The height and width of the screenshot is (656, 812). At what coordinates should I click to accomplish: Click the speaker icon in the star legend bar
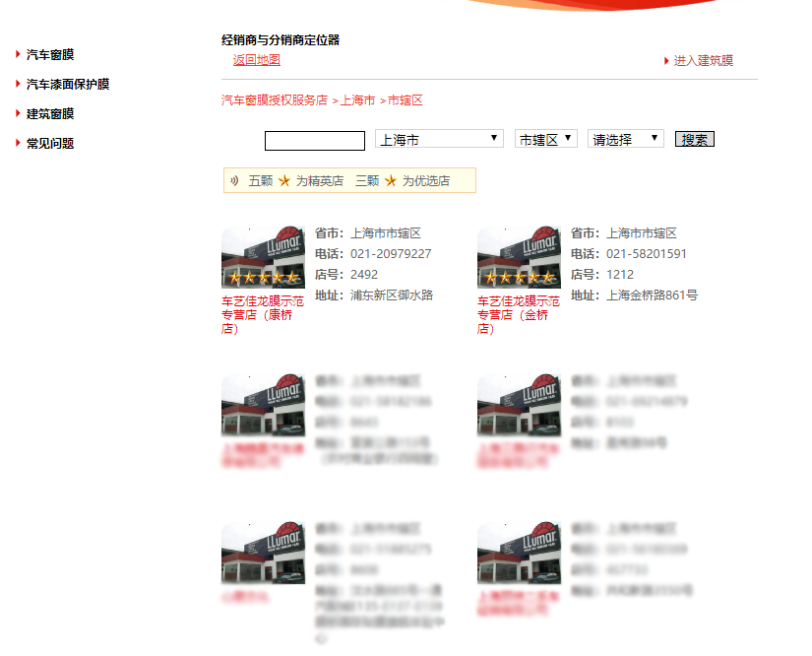234,180
